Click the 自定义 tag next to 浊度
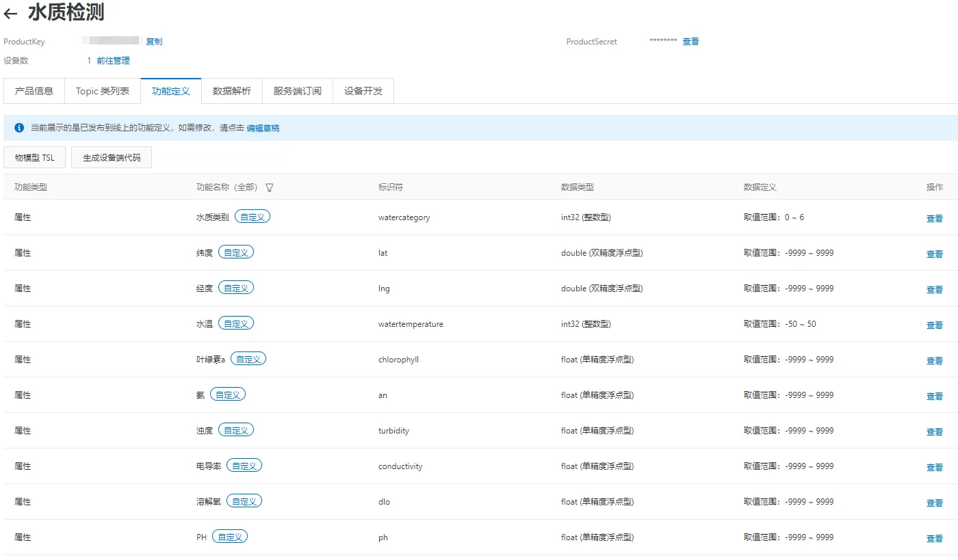Image resolution: width=958 pixels, height=560 pixels. pyautogui.click(x=236, y=430)
